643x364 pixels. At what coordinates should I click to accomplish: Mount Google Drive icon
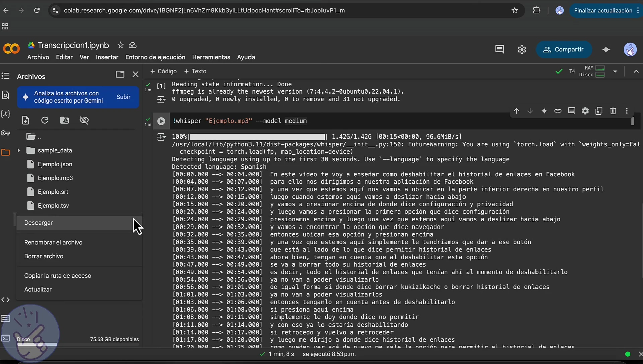pyautogui.click(x=64, y=120)
